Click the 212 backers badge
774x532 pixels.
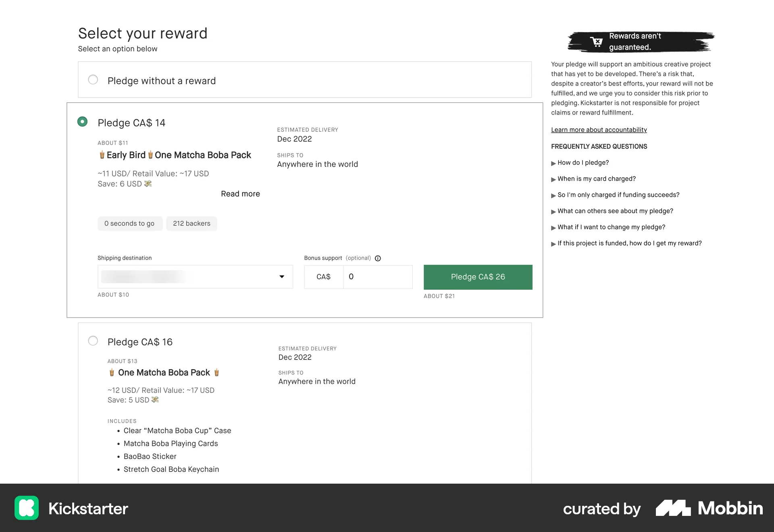pos(191,223)
